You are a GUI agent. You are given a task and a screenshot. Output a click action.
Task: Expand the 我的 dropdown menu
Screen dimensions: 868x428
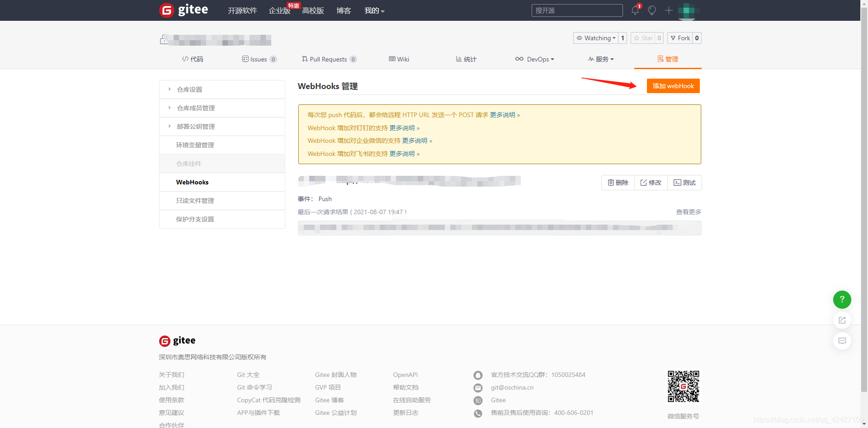click(374, 10)
